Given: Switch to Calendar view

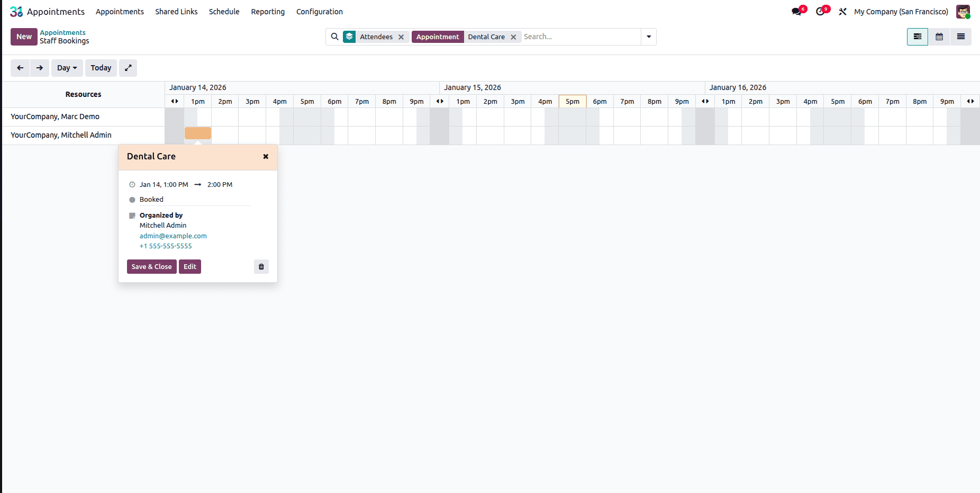Looking at the screenshot, I should [939, 37].
